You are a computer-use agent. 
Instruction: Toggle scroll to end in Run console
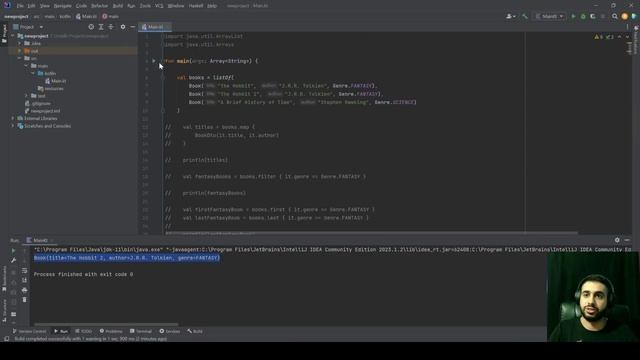24,280
